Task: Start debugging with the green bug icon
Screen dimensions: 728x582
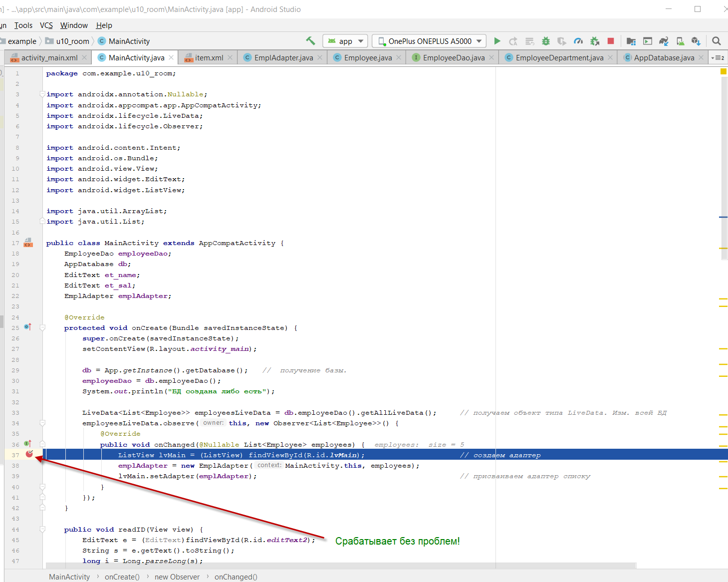Action: [546, 41]
